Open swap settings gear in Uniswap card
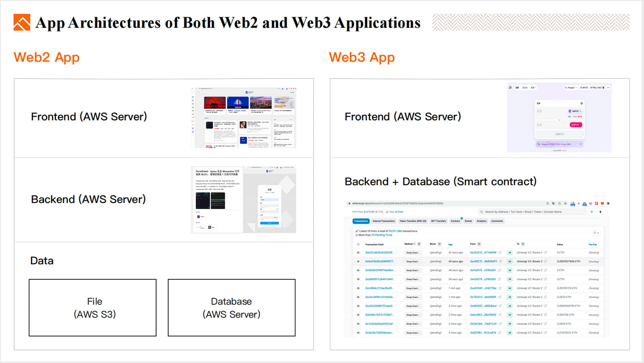Viewport: 644px width, 363px height. pos(582,103)
